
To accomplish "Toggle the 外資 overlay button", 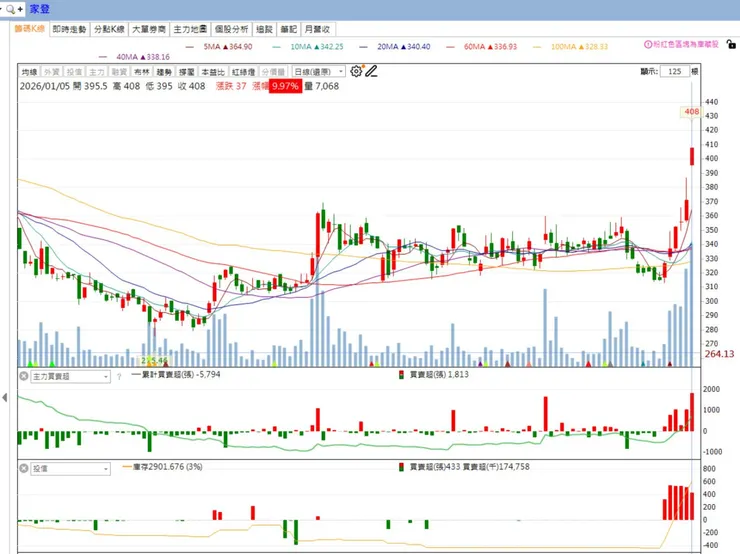I will 51,72.
